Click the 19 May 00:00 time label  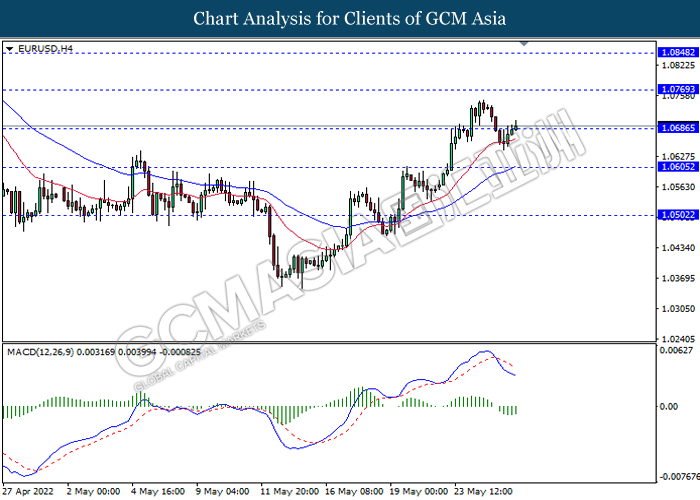[419, 492]
